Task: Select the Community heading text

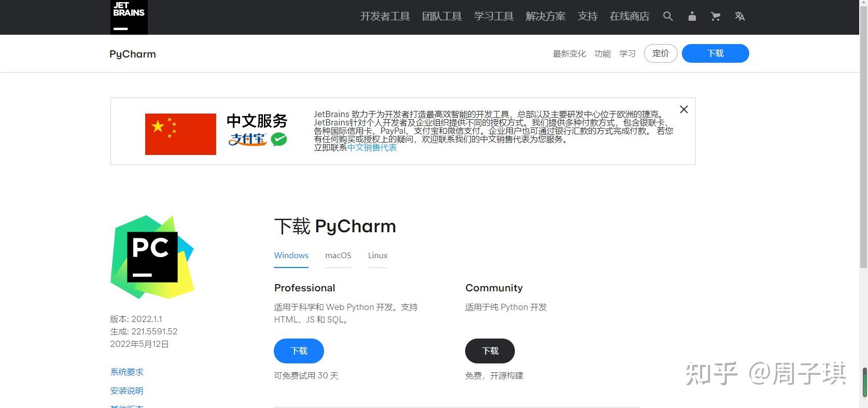Action: click(x=494, y=288)
